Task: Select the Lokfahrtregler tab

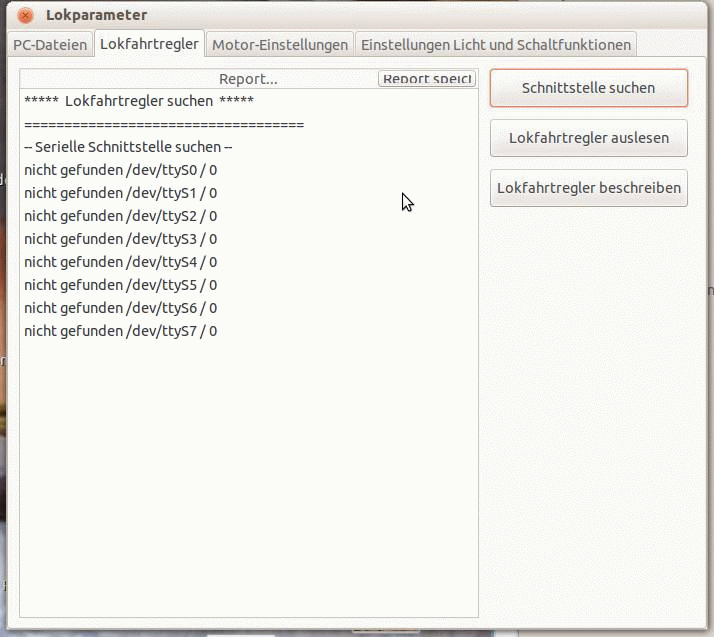Action: (x=149, y=44)
